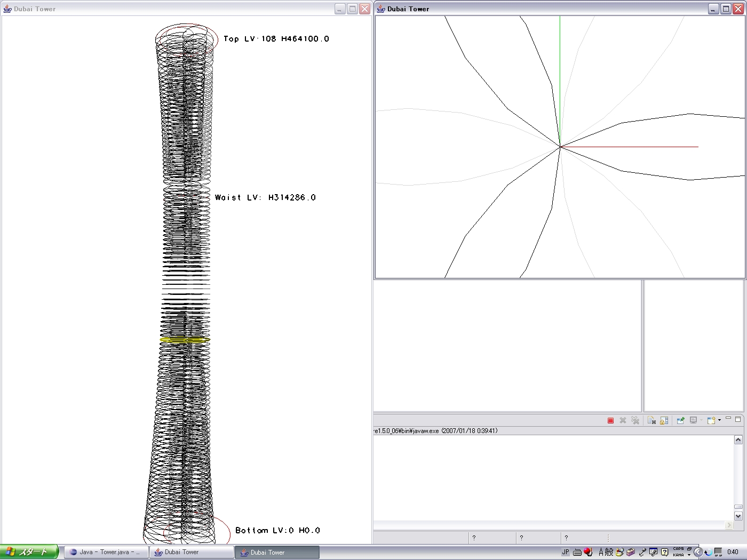Toggle the CAPS indicator in the language bar
This screenshot has width=747, height=560.
(678, 549)
